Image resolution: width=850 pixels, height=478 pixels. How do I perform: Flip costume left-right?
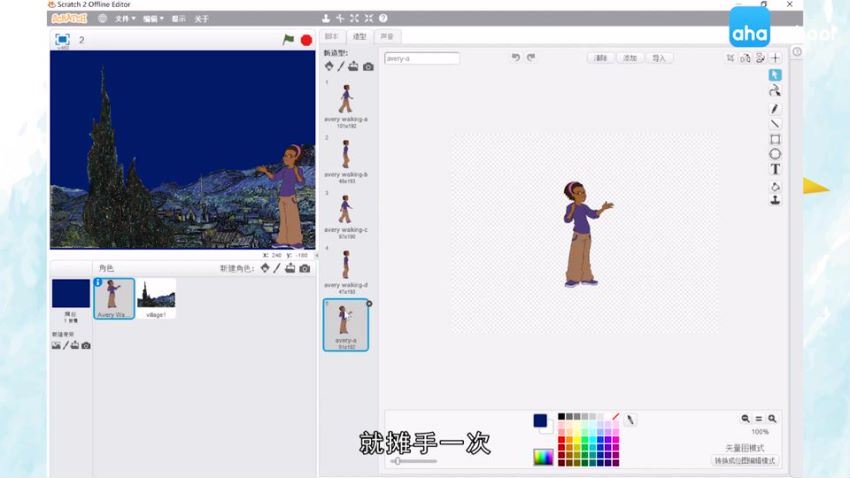(745, 57)
